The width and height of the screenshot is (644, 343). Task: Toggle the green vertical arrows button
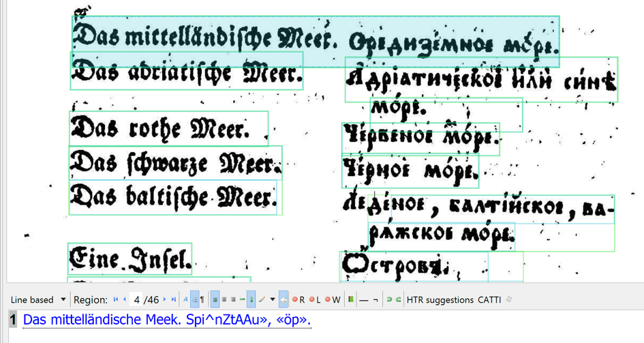251,299
